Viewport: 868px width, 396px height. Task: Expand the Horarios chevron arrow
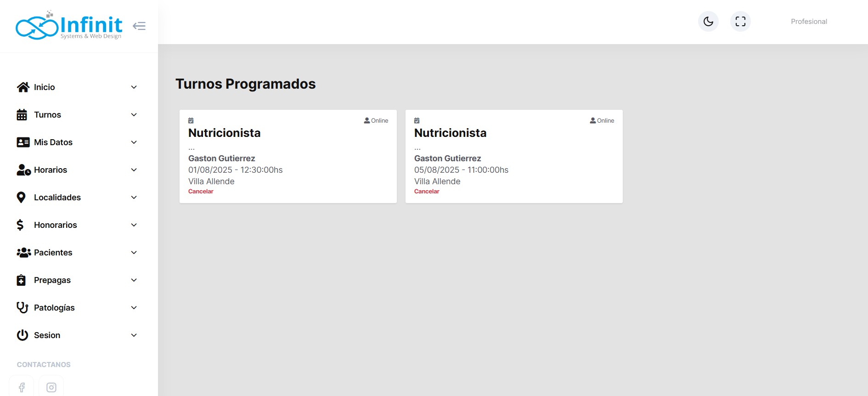pos(134,170)
